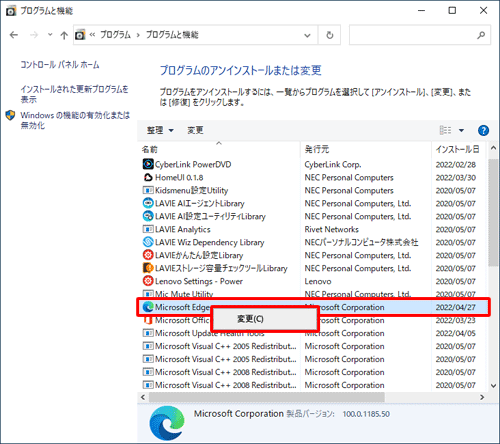Screen dimensions: 500x444
Task: Click the Lenovo publisher cell
Action: click(x=318, y=281)
